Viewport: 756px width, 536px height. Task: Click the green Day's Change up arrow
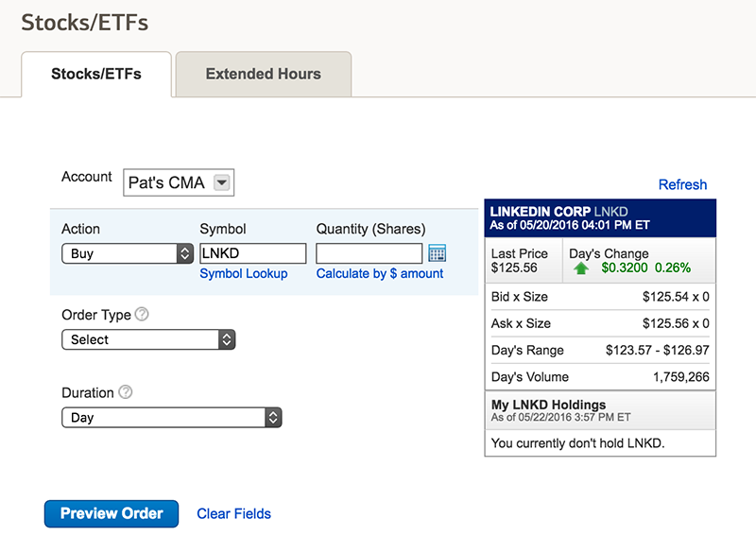pos(581,268)
